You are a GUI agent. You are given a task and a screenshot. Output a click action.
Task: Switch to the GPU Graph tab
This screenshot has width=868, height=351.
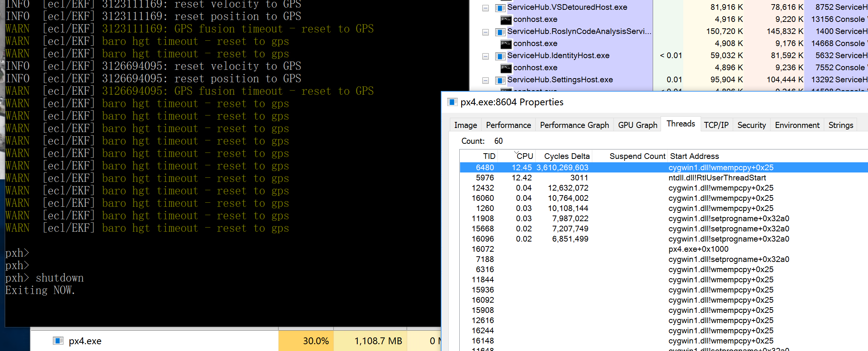[638, 125]
